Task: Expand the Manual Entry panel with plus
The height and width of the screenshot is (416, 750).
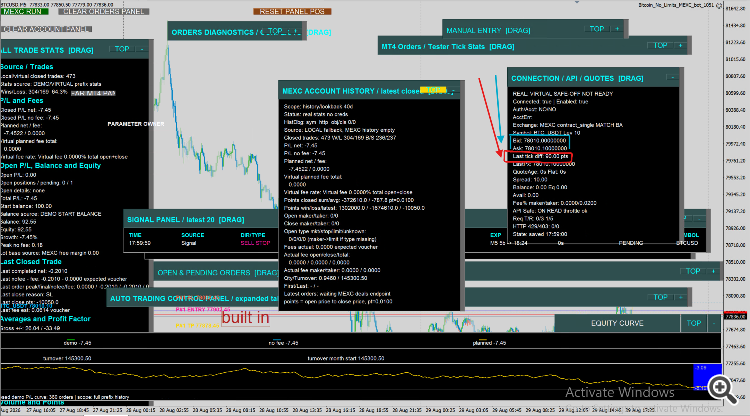Action: click(x=617, y=29)
